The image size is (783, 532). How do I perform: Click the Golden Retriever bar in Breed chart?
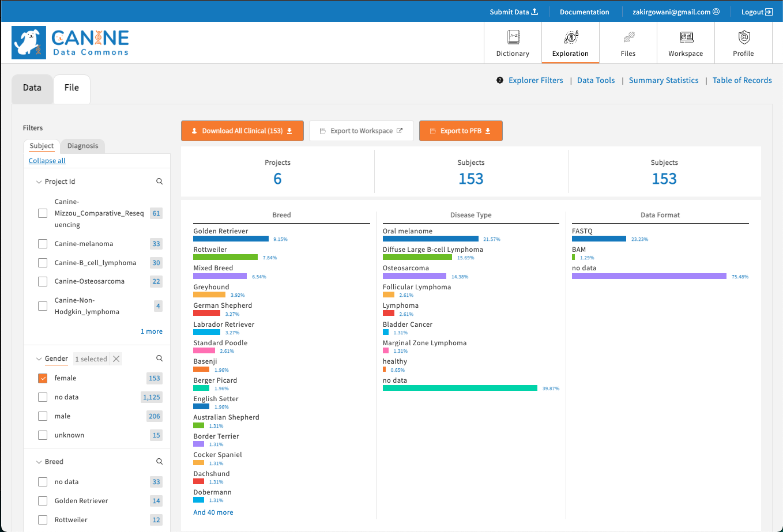(x=230, y=239)
